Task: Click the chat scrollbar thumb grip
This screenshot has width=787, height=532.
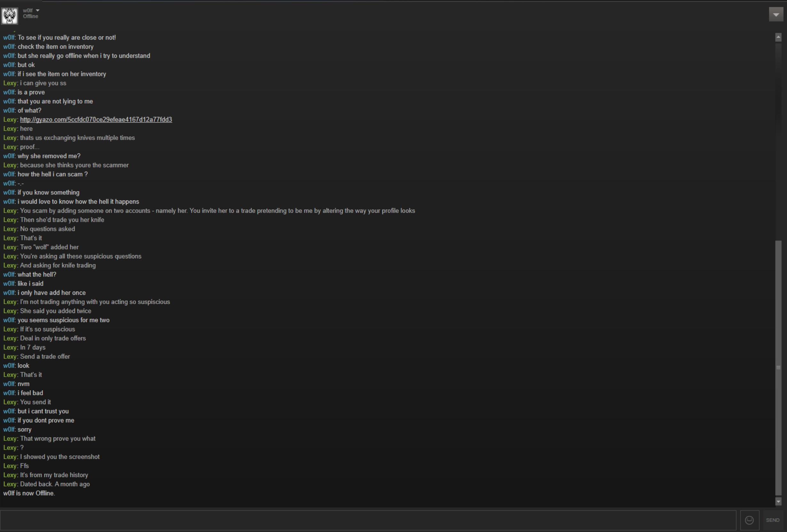Action: click(x=778, y=368)
